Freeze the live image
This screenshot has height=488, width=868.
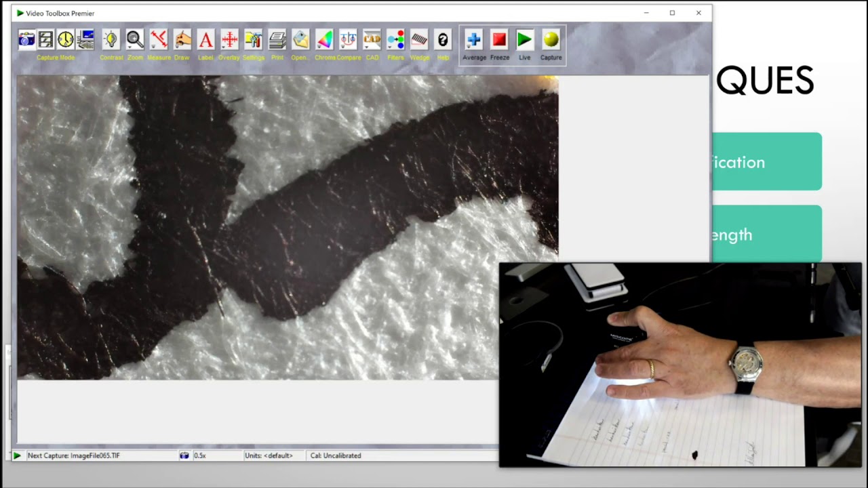499,40
